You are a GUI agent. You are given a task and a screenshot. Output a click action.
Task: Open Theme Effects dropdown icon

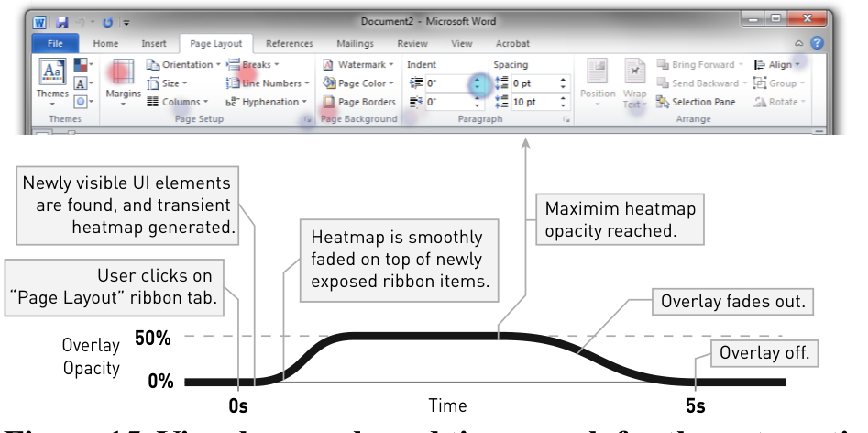(x=83, y=102)
